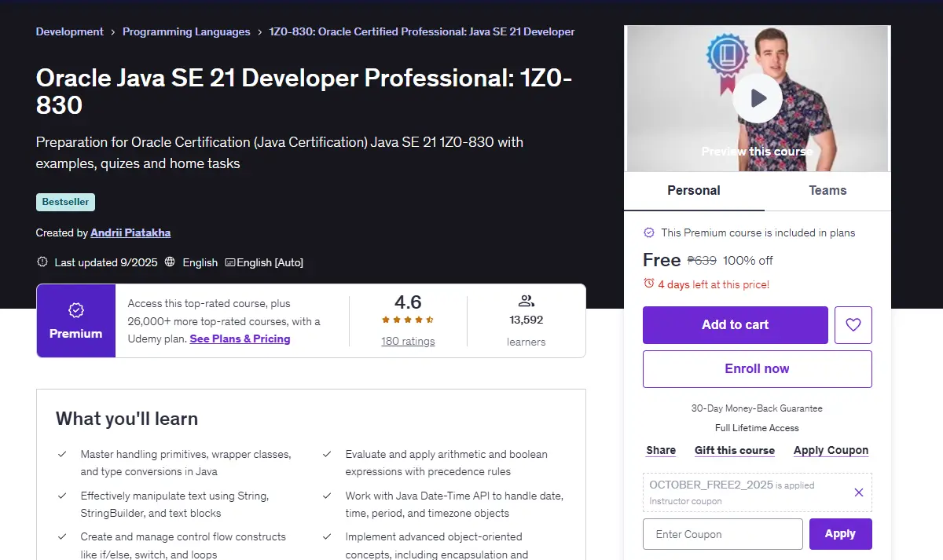Click checkmark beside Master handling primitives

tap(62, 454)
